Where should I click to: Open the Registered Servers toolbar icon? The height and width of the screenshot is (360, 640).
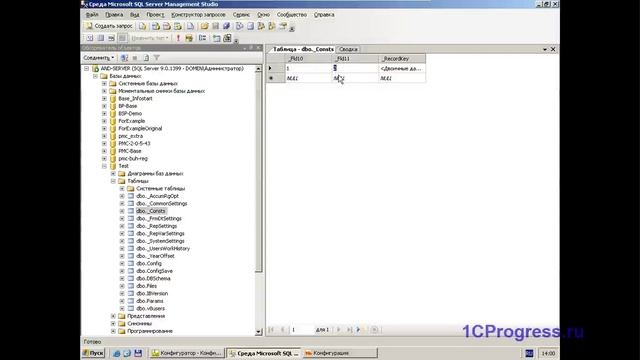coord(240,26)
